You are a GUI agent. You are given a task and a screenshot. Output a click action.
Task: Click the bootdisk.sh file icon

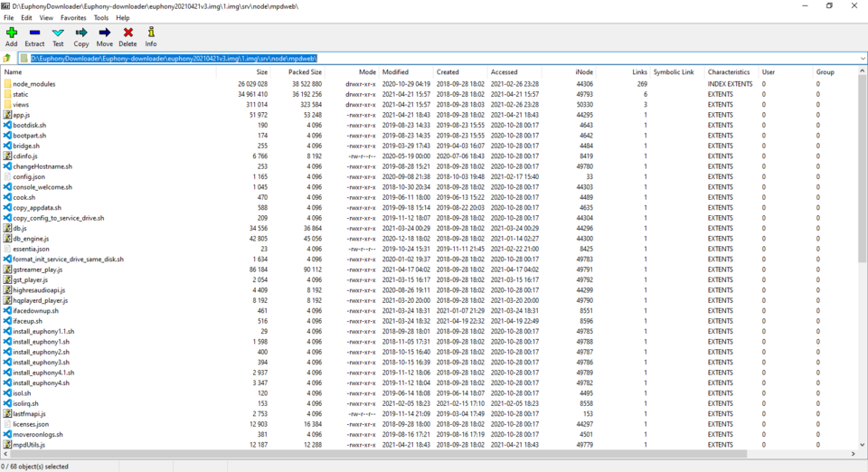[7, 125]
